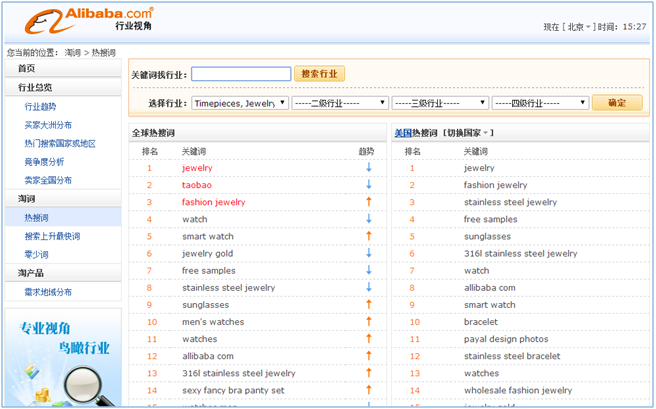Open 热门搜索国家或地区 sidebar link
The height and width of the screenshot is (409, 656).
point(60,143)
